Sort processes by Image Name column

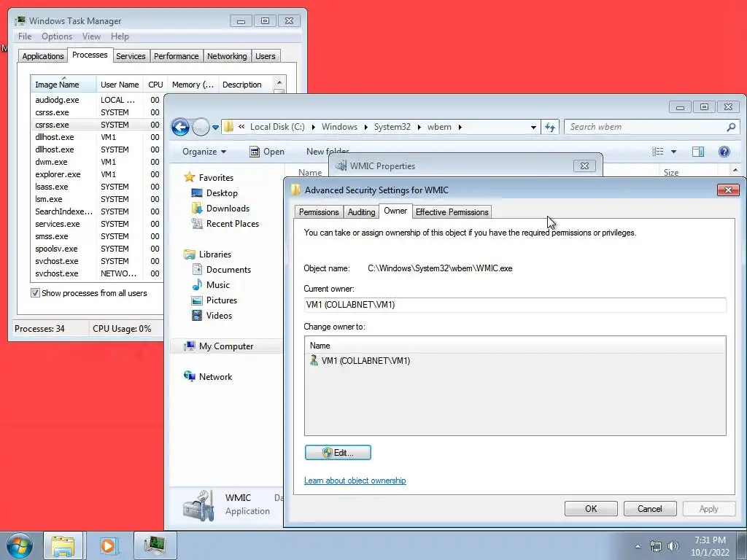click(63, 85)
